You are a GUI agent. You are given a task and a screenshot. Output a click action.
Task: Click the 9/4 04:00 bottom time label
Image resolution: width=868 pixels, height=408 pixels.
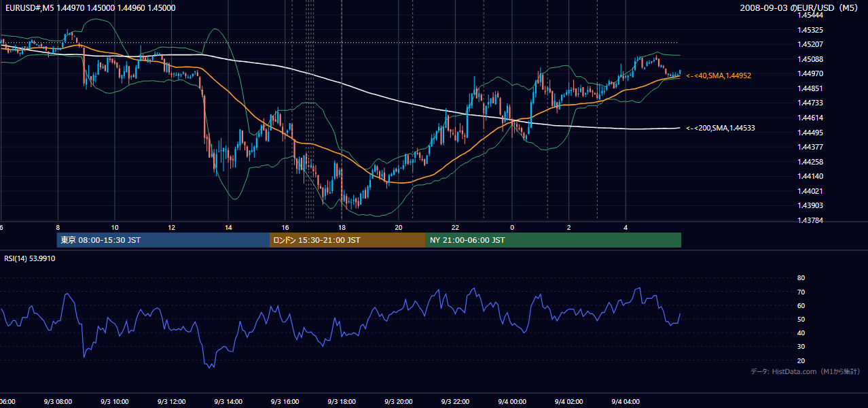[626, 402]
